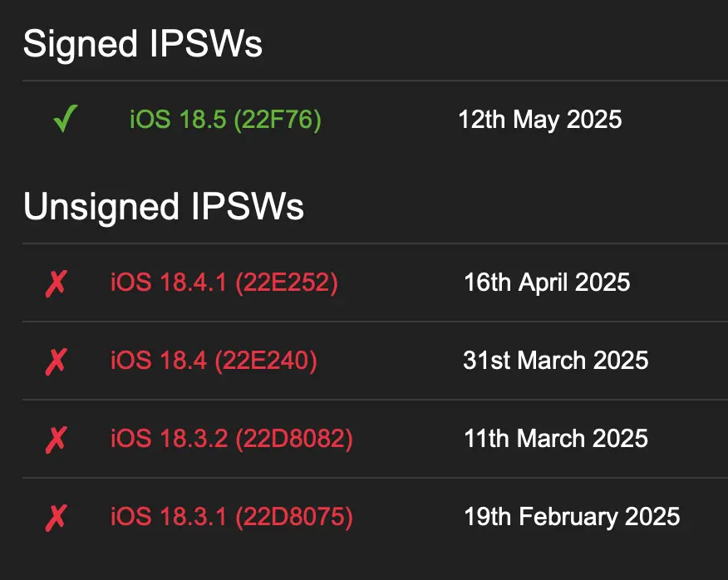
Task: Click the red X beside iOS 18.4.1
Action: (56, 283)
